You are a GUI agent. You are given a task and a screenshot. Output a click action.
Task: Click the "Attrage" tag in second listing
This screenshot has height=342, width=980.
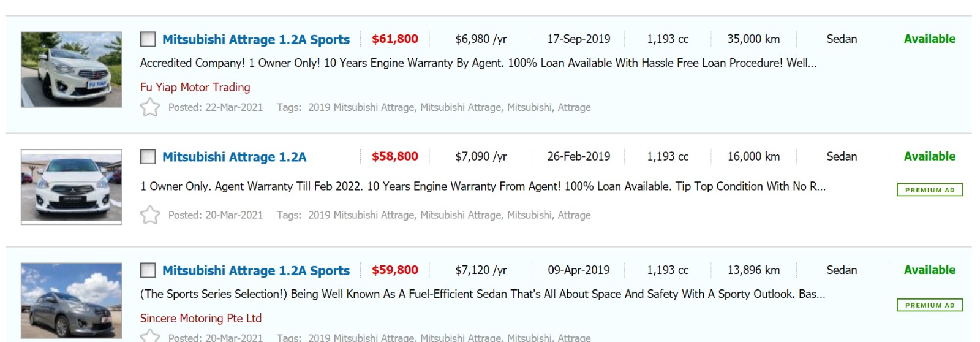point(574,215)
